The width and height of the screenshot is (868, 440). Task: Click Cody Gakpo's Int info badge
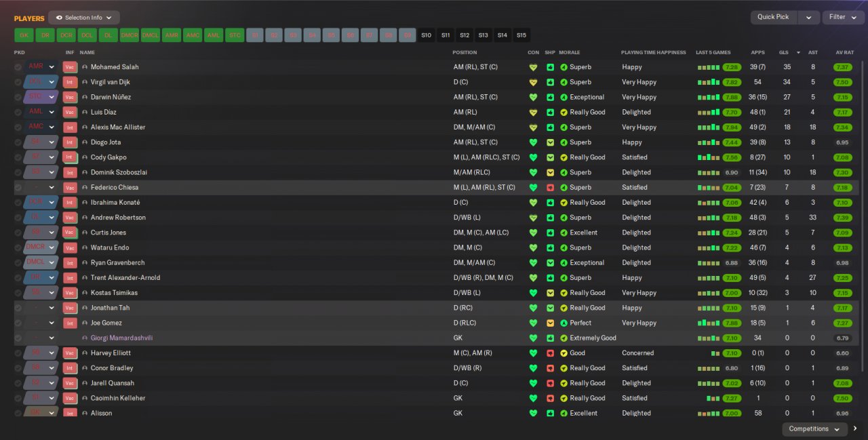click(70, 157)
